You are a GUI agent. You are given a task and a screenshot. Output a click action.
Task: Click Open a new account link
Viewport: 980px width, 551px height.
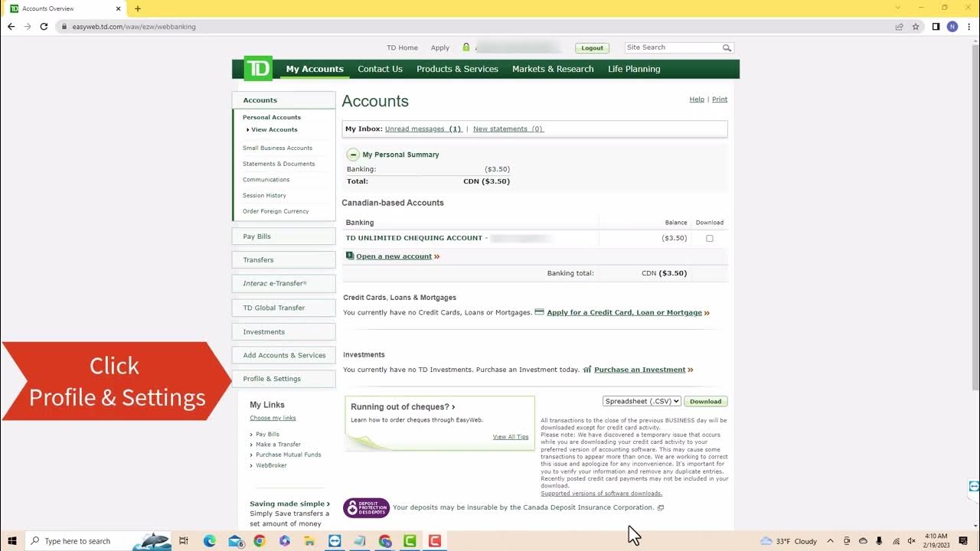click(394, 256)
